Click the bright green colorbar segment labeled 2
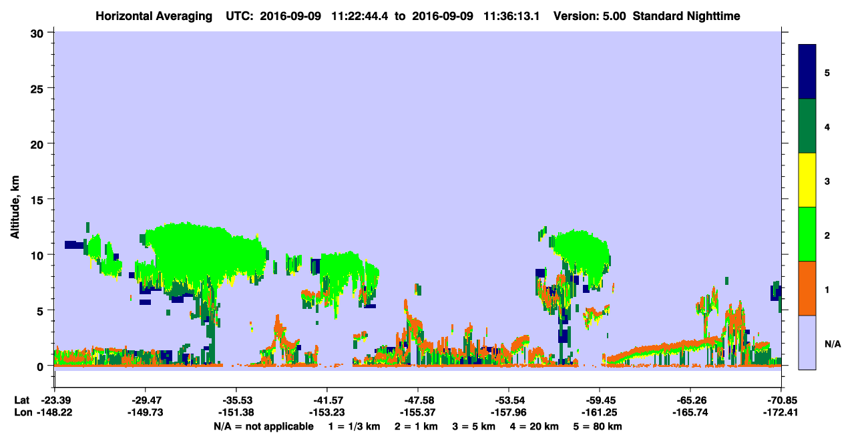868x445 pixels. 807,234
